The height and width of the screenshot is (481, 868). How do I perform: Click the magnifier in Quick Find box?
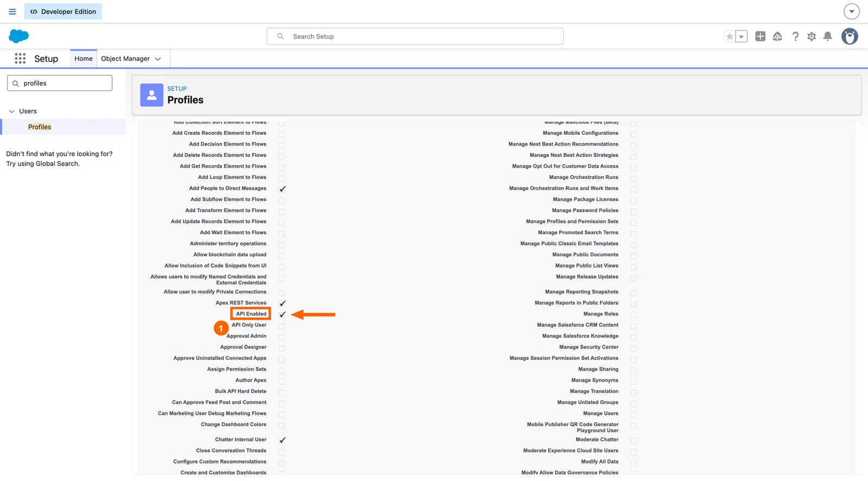(16, 84)
